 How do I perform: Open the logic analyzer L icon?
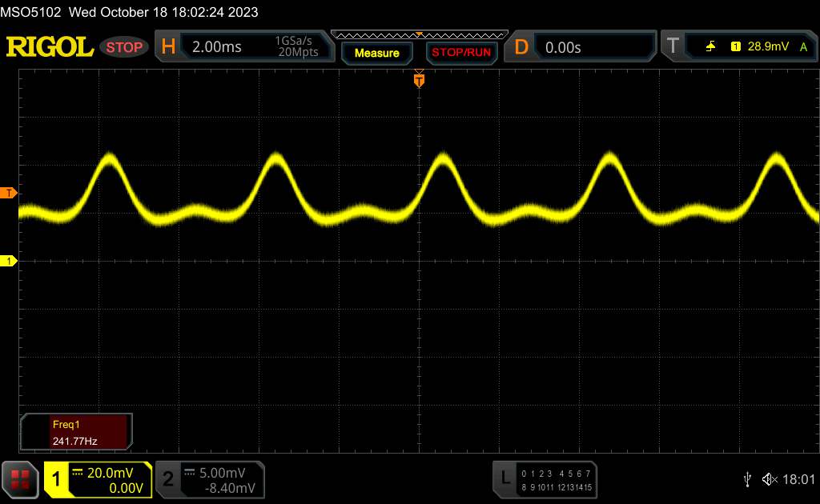pyautogui.click(x=504, y=478)
